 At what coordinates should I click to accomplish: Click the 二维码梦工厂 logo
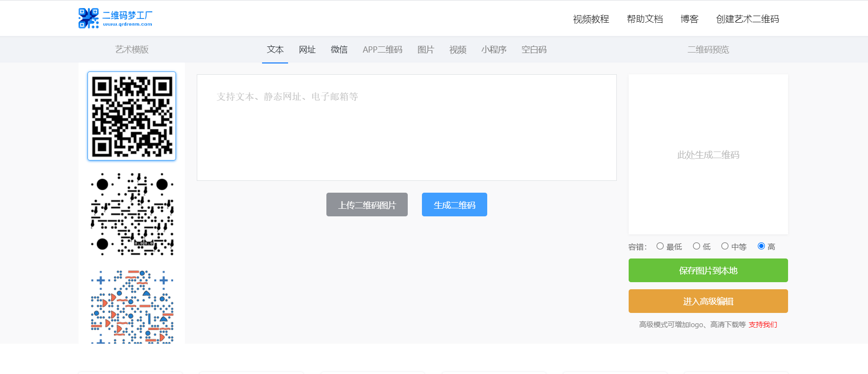click(x=115, y=18)
